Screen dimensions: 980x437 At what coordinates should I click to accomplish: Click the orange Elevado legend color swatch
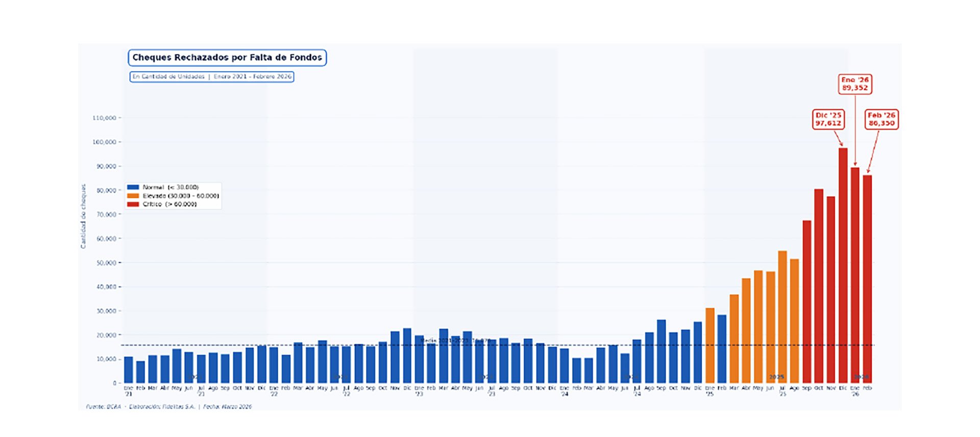pyautogui.click(x=133, y=196)
